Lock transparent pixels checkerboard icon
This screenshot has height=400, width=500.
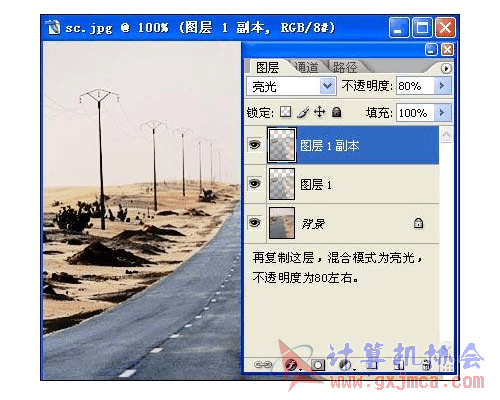click(x=285, y=112)
